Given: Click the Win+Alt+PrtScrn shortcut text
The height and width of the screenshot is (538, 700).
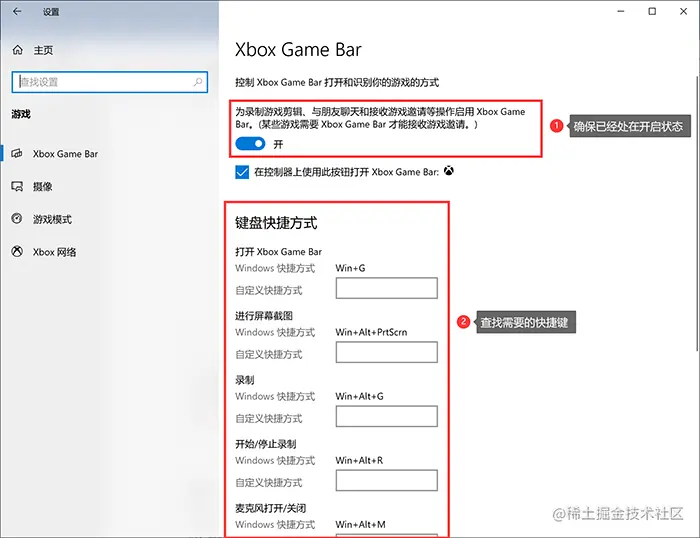Looking at the screenshot, I should (371, 332).
